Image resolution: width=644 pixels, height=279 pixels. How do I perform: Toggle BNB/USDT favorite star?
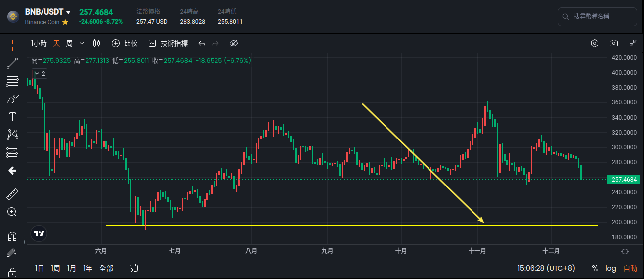pyautogui.click(x=65, y=22)
